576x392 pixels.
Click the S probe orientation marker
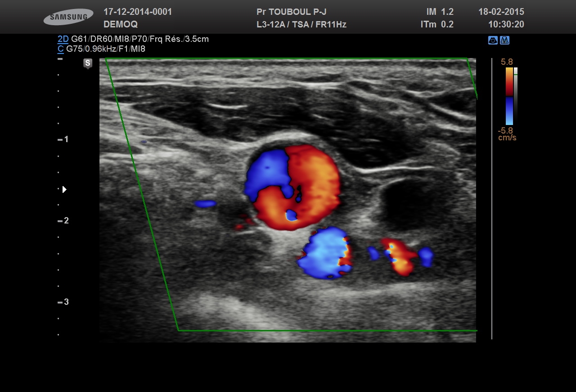(88, 63)
